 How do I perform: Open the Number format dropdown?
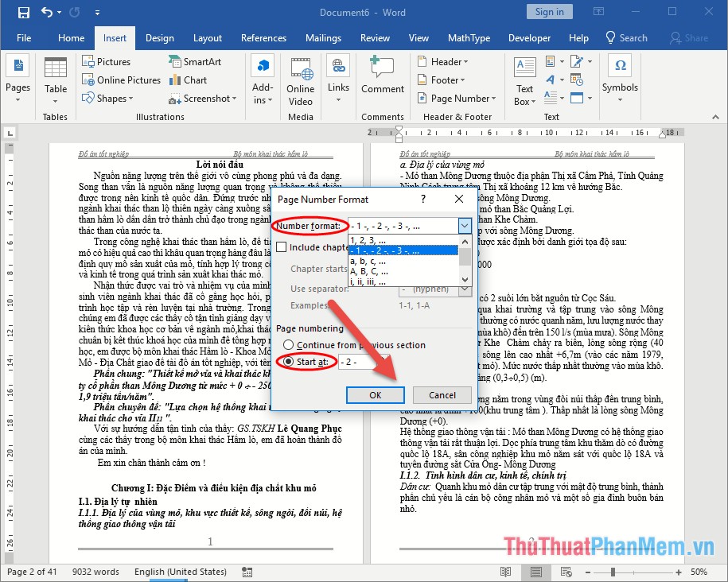[x=466, y=226]
